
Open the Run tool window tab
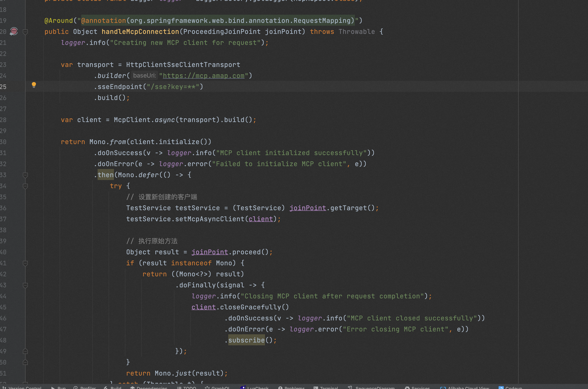(59, 388)
